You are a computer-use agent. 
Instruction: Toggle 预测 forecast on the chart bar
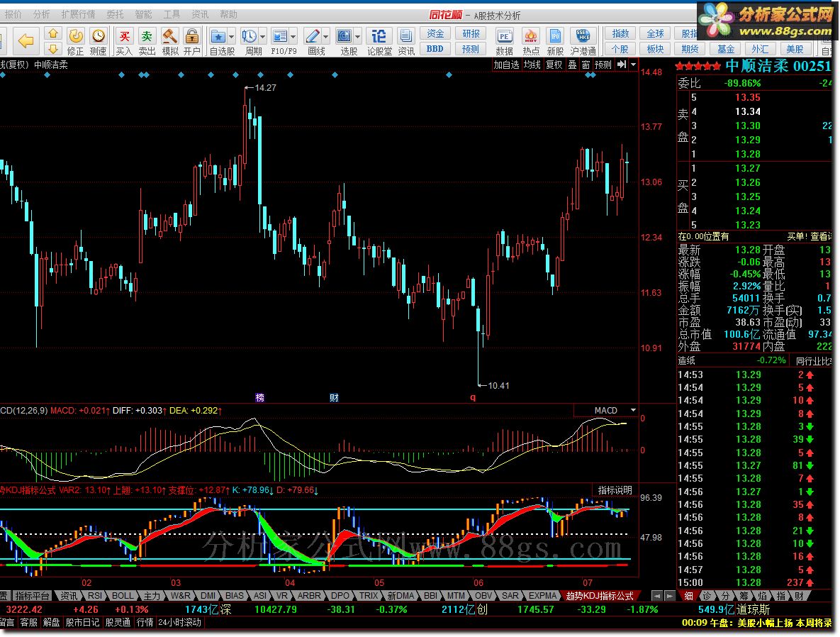(x=603, y=65)
